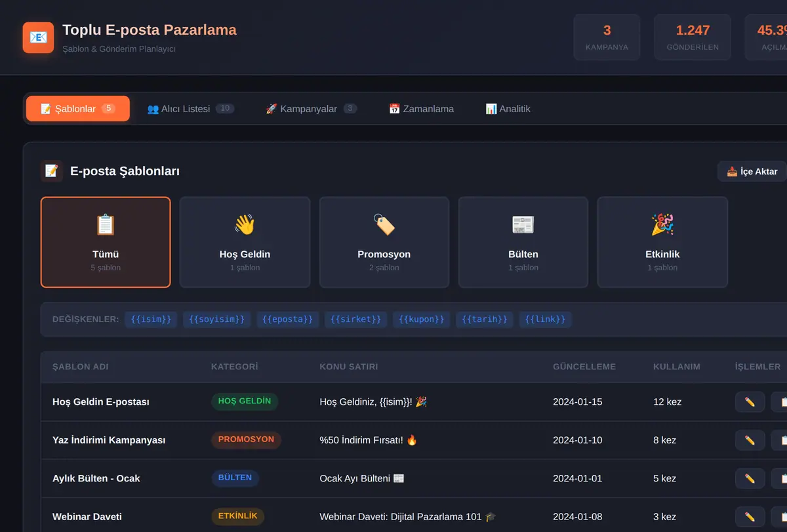Click the İçe Aktar button
This screenshot has height=532, width=787.
coord(752,171)
